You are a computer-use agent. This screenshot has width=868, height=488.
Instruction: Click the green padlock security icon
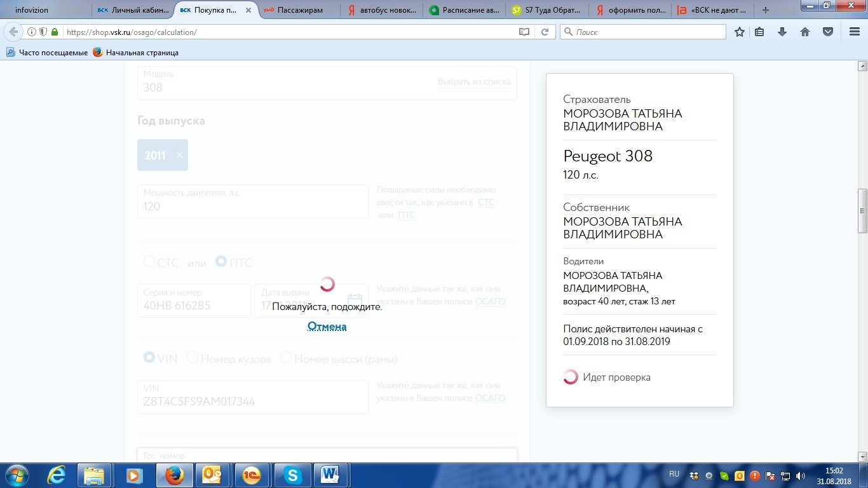pyautogui.click(x=55, y=32)
